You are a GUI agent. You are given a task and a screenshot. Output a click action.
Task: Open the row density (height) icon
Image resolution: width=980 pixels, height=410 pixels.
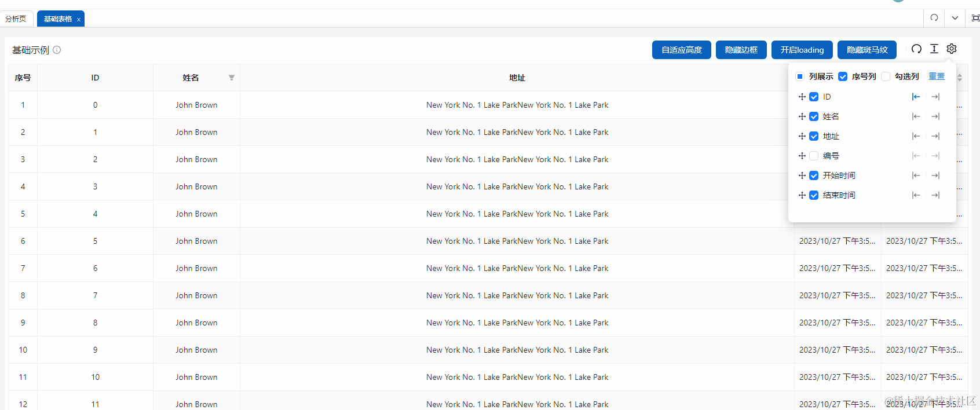point(934,49)
